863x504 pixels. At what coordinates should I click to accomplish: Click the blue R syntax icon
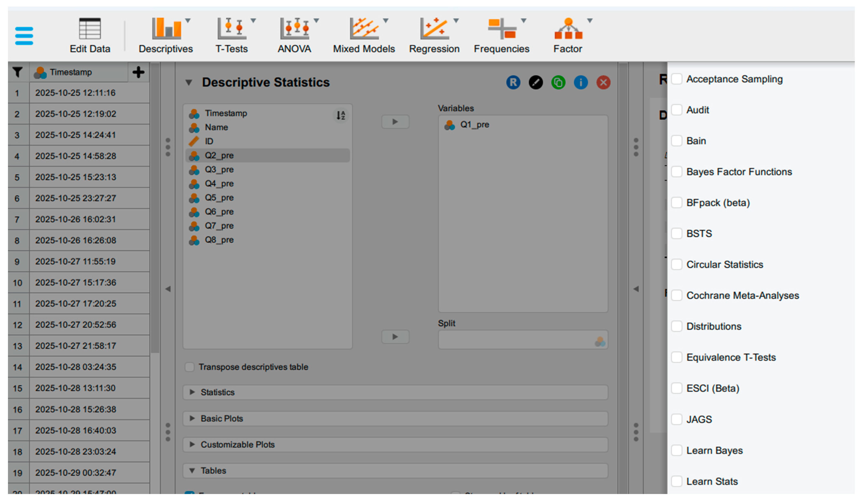[x=513, y=82]
